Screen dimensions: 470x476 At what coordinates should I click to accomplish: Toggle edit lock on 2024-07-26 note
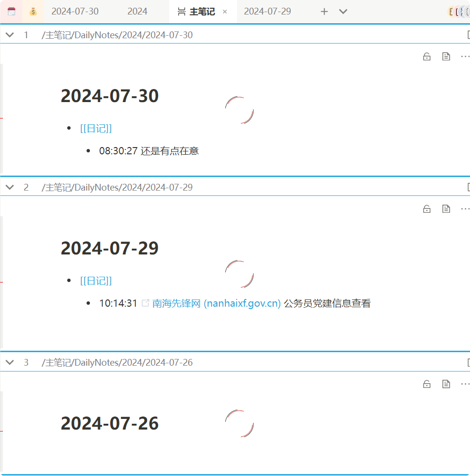tap(426, 384)
